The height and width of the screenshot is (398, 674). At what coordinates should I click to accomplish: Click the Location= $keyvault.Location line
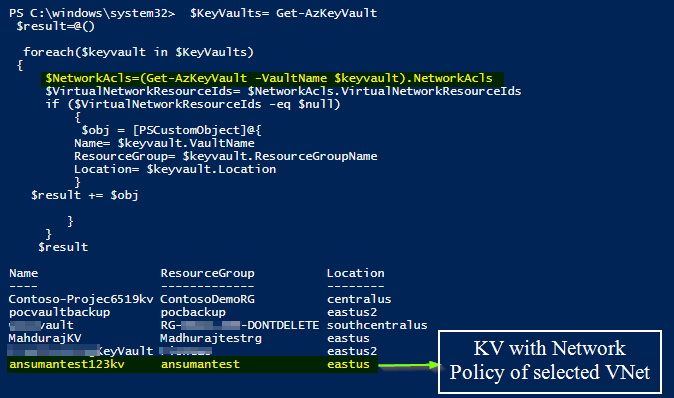(x=175, y=169)
